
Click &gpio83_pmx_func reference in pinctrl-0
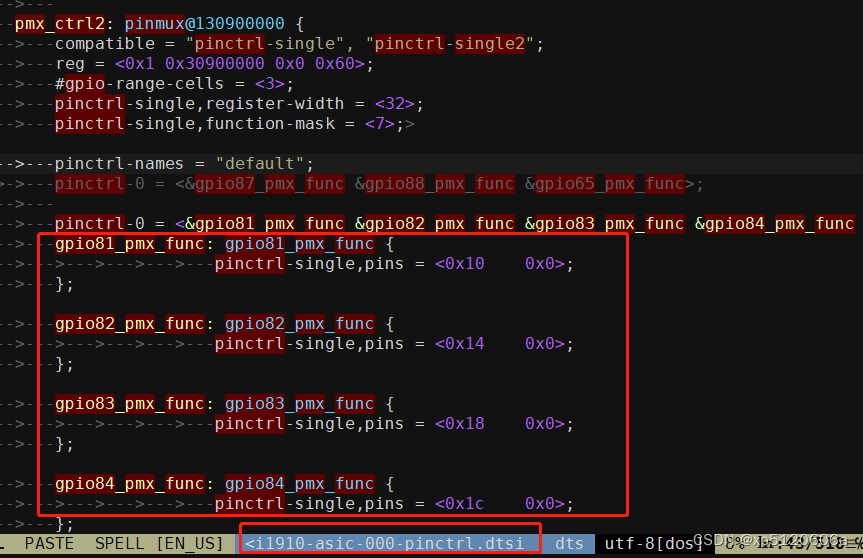[605, 224]
